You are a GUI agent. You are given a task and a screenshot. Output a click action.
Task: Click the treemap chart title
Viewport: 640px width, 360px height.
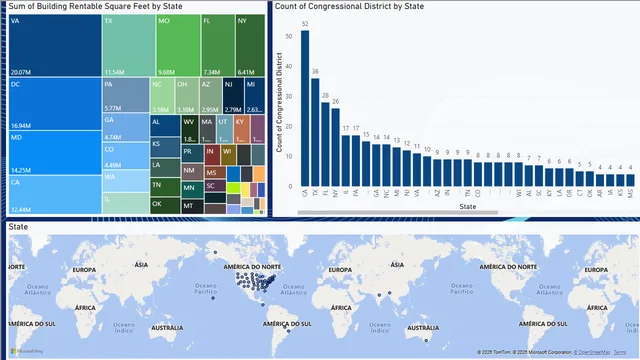pyautogui.click(x=96, y=6)
